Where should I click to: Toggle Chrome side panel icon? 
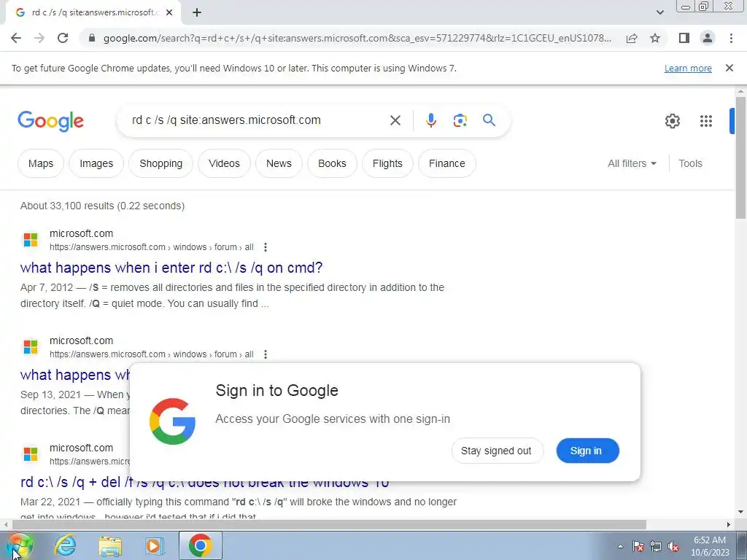point(684,38)
